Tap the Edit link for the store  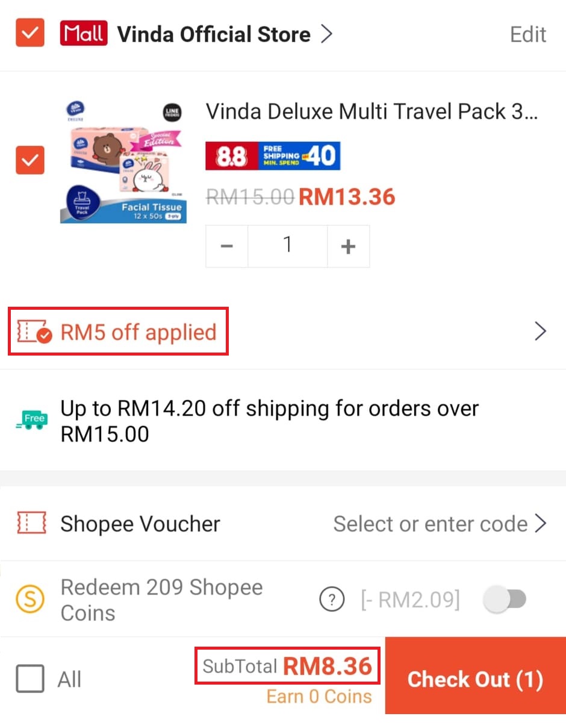[528, 34]
